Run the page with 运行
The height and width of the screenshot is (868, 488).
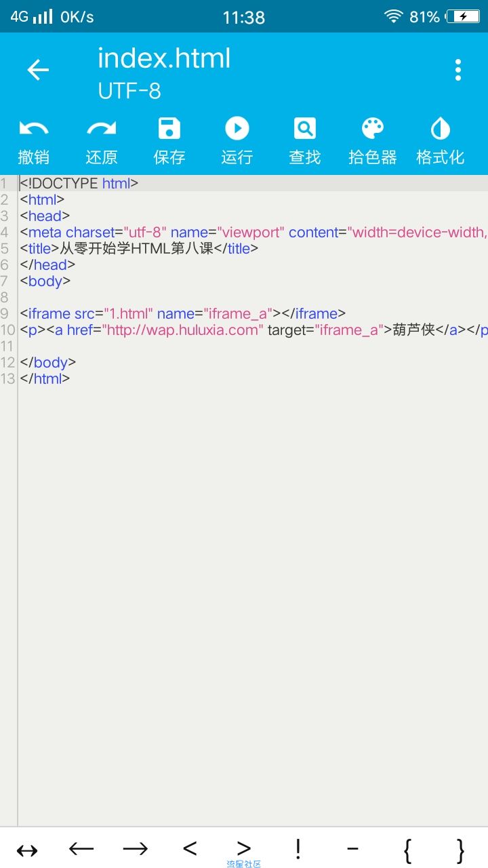tap(237, 141)
